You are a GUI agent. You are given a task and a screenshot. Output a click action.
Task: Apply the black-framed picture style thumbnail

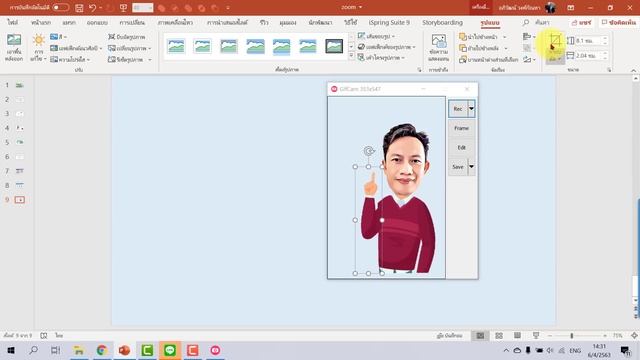(x=334, y=47)
